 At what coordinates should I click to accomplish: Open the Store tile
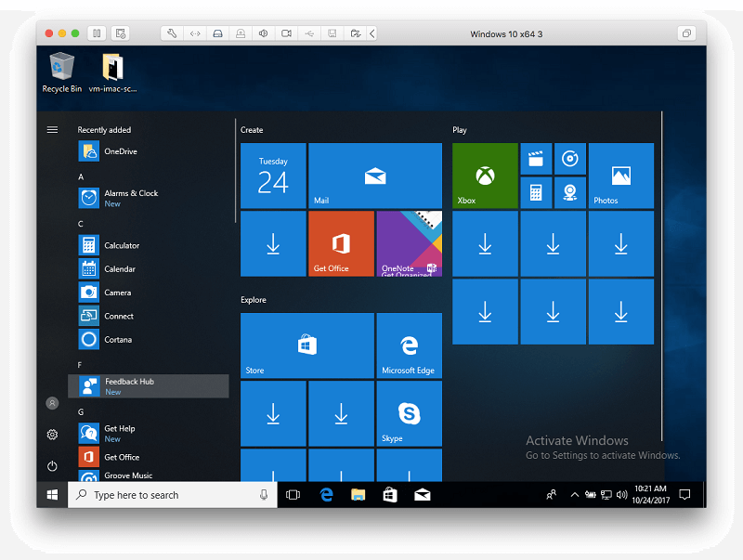tap(307, 345)
